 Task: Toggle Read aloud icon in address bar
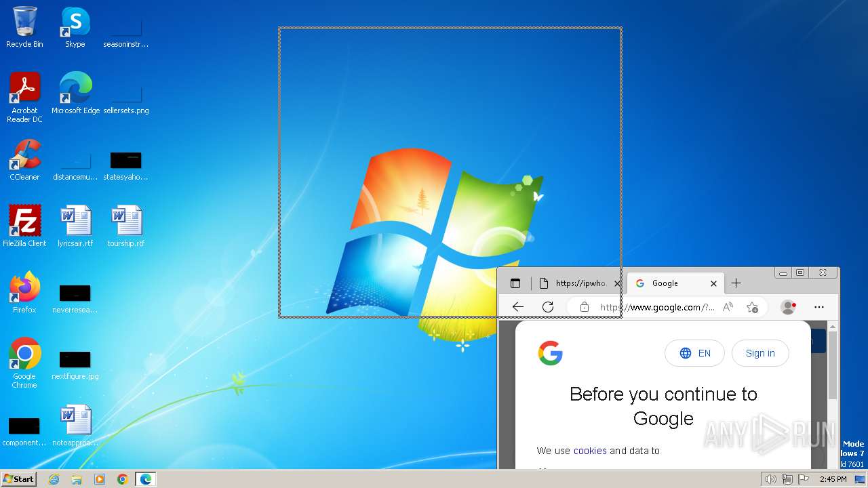[x=728, y=307]
